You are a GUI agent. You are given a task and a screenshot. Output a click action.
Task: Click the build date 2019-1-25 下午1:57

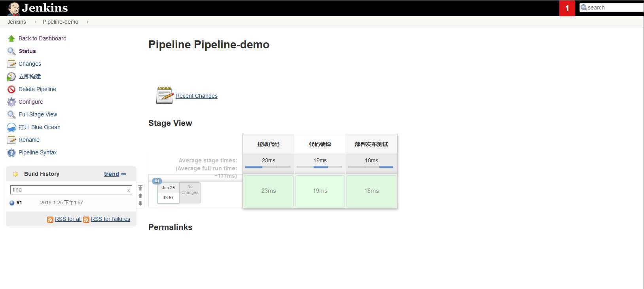62,203
